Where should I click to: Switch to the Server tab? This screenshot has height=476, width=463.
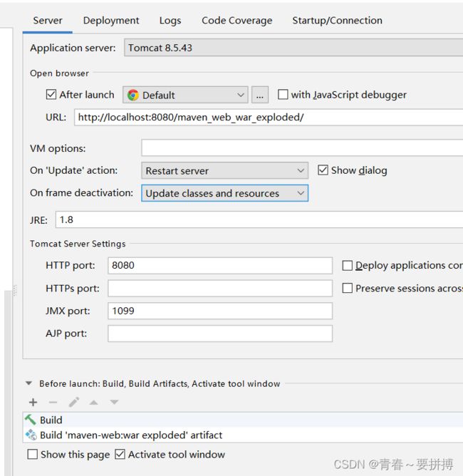pyautogui.click(x=48, y=21)
